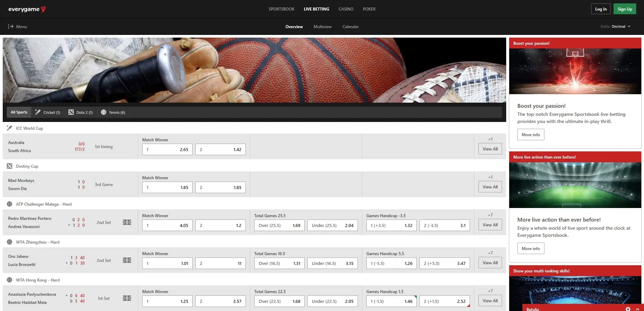Image resolution: width=644 pixels, height=311 pixels.
Task: Expand the side Menu
Action: click(18, 26)
